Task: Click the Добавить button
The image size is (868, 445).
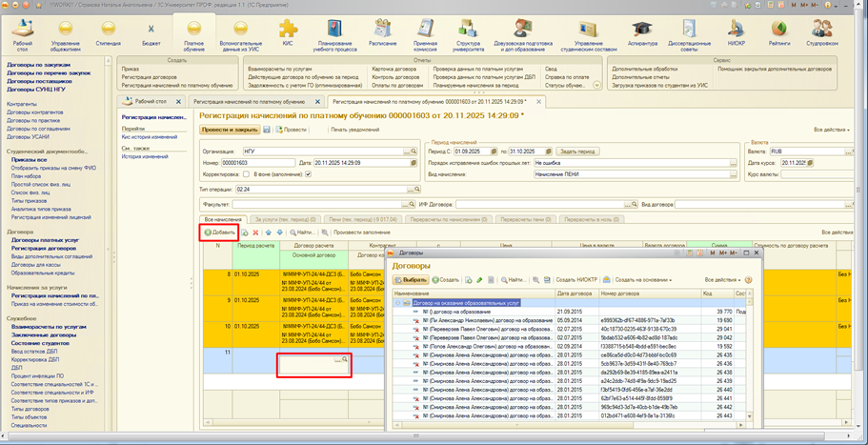Action: coord(219,232)
